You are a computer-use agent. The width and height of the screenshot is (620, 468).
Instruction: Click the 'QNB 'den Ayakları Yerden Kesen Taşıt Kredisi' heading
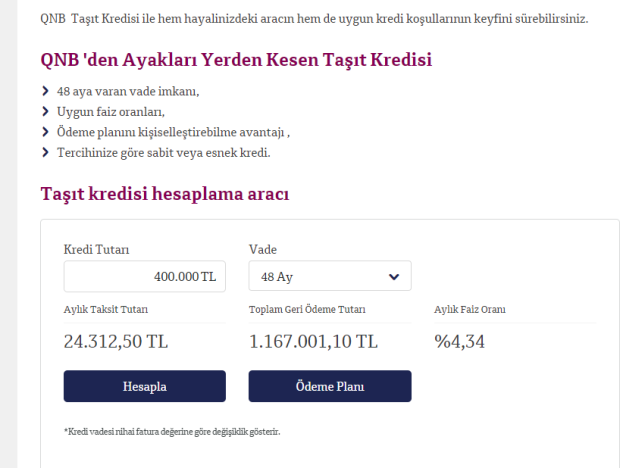pos(236,60)
